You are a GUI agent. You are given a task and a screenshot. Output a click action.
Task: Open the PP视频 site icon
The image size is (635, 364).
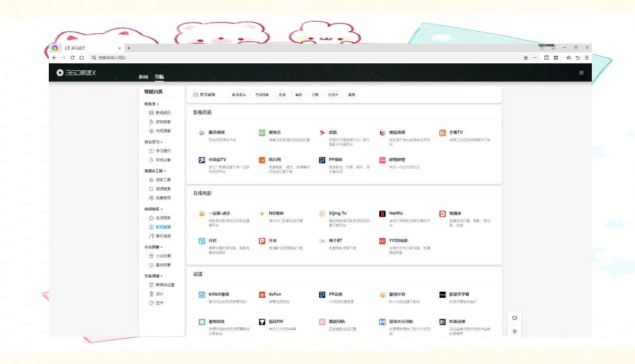click(322, 160)
